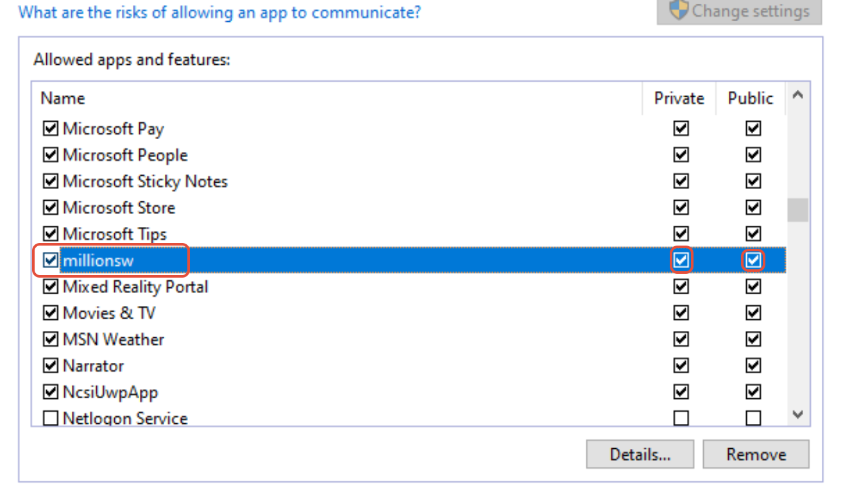The image size is (868, 495).
Task: Toggle the Private checkbox for Microsoft People
Action: (x=681, y=155)
